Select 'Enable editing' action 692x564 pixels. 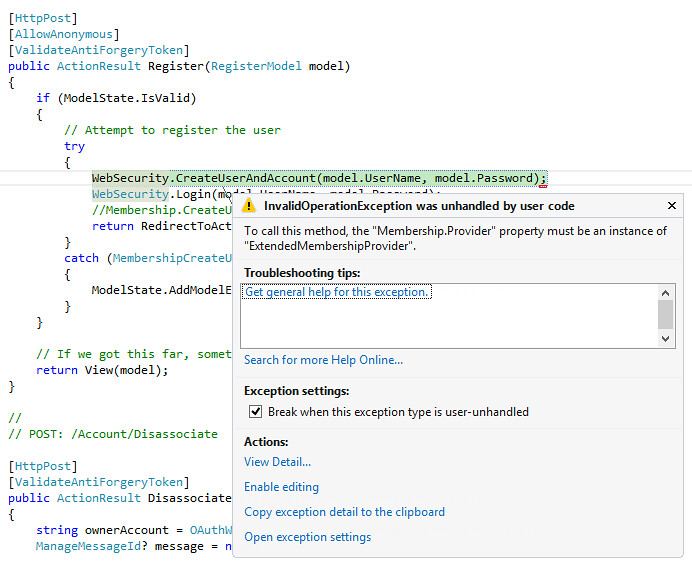pyautogui.click(x=281, y=487)
